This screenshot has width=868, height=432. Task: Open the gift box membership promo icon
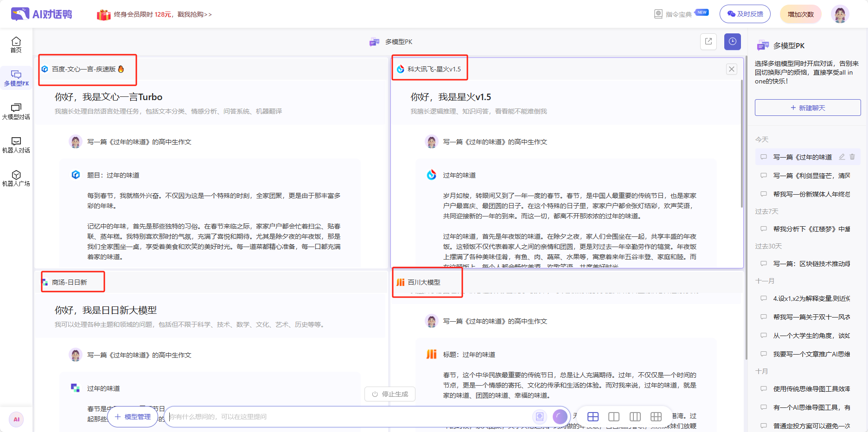(103, 14)
